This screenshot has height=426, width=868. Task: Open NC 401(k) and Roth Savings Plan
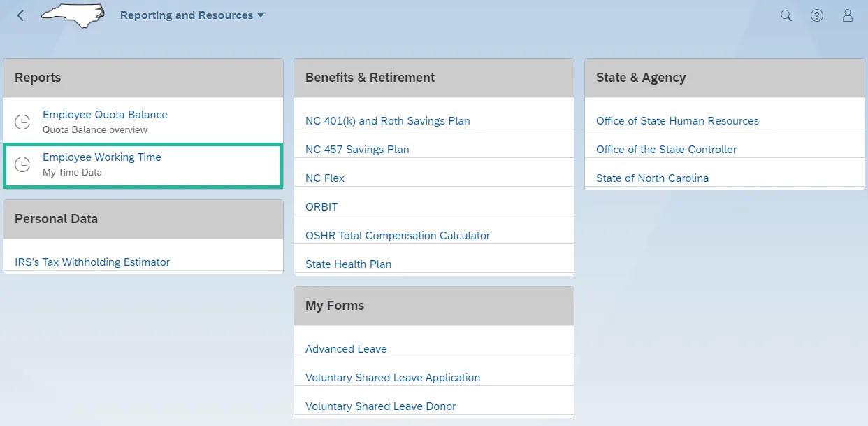[387, 121]
